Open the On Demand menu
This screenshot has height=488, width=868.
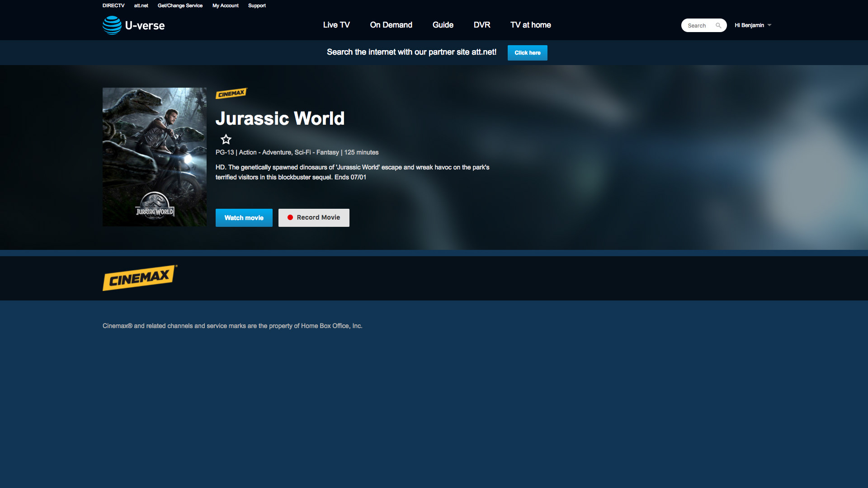tap(391, 25)
